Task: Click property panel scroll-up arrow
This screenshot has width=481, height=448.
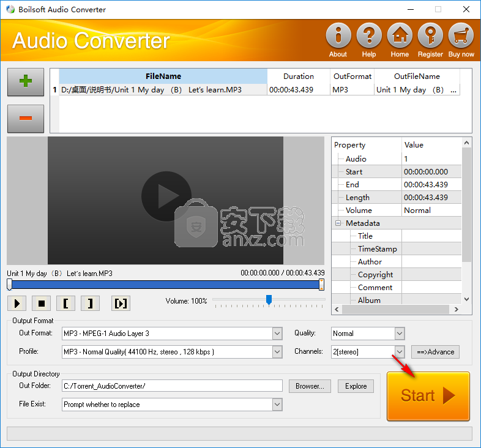Action: point(466,143)
